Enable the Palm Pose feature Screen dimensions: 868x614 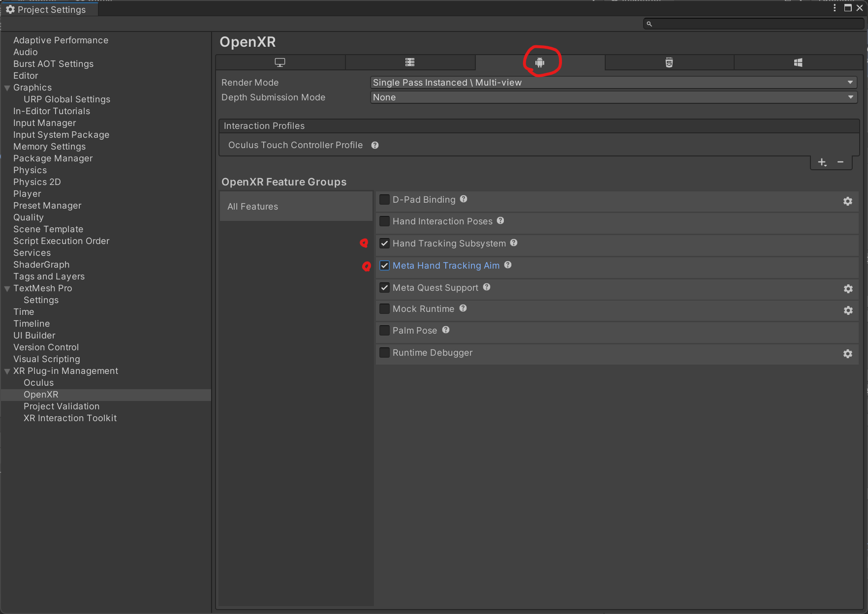coord(384,331)
